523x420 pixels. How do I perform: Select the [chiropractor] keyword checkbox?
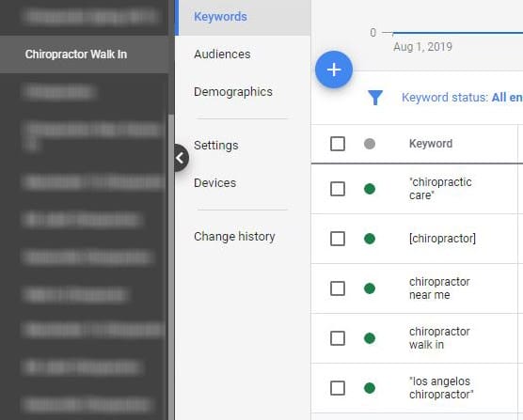click(338, 239)
